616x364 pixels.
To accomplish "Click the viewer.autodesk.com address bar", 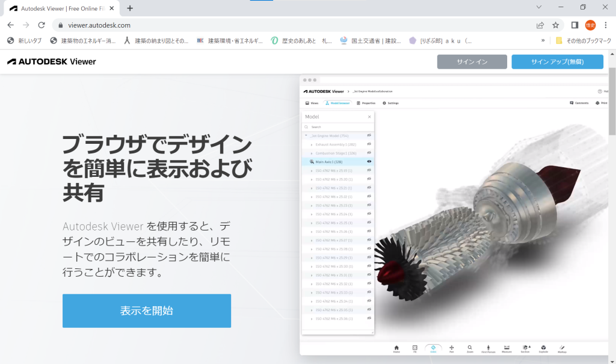I will click(x=295, y=25).
